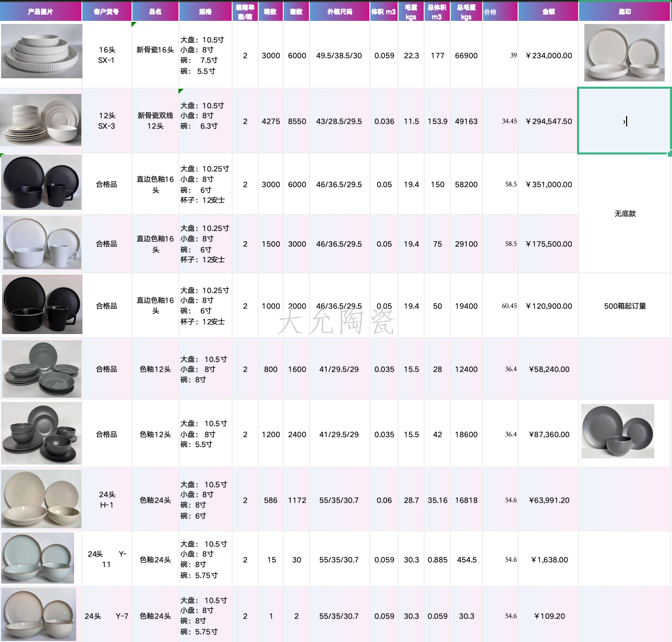Click the grey plates and bowl image in 底印 column

point(618,431)
